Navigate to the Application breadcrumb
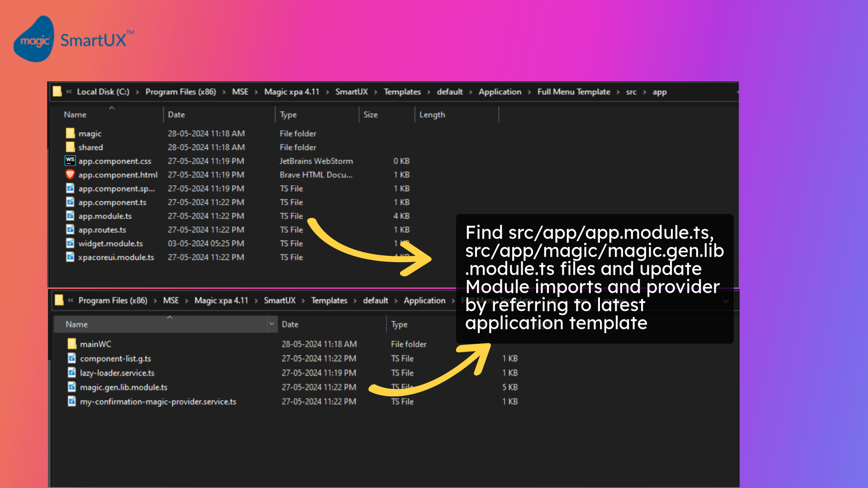The height and width of the screenshot is (488, 868). 500,92
